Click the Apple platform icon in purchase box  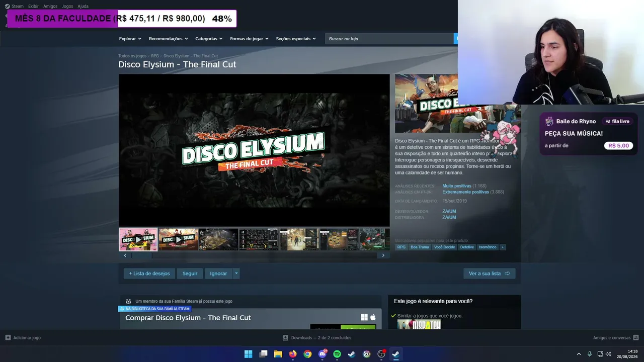pyautogui.click(x=373, y=317)
